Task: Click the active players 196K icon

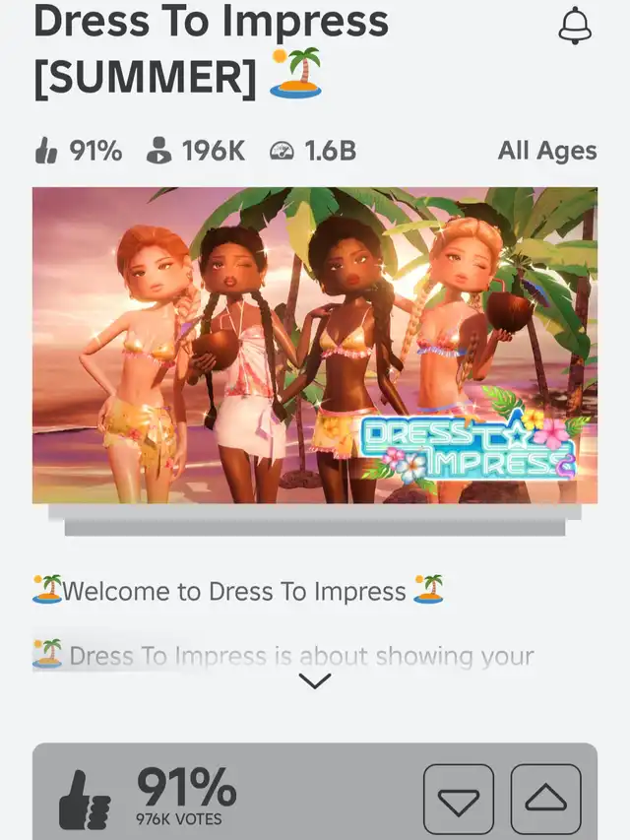Action: (158, 150)
